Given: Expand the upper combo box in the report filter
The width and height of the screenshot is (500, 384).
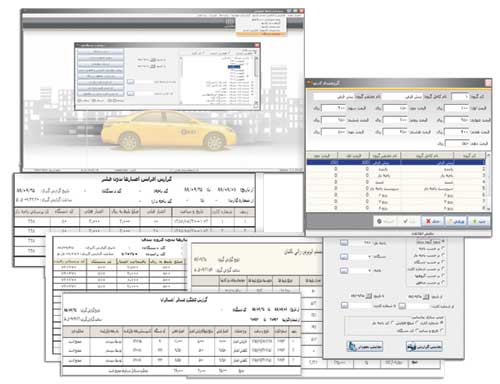Looking at the screenshot, I should tap(369, 257).
